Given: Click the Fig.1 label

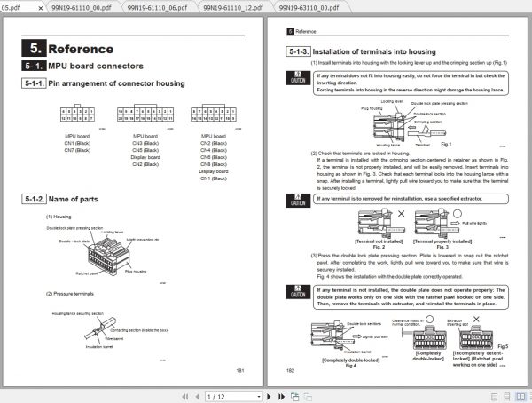Looking at the screenshot, I should (x=446, y=144).
